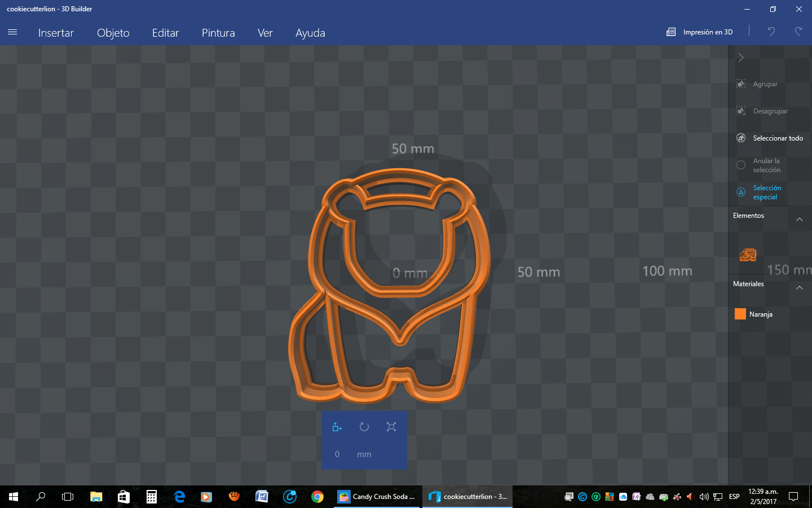
Task: Switch to Candy Crush Soda taskbar app
Action: pos(377,497)
